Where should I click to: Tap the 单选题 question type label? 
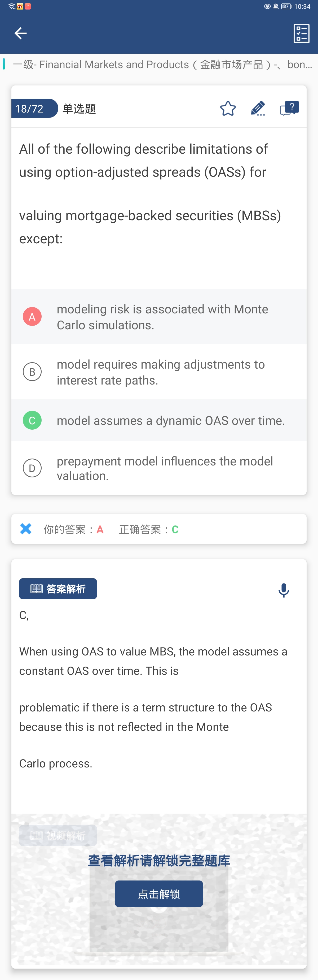click(79, 109)
